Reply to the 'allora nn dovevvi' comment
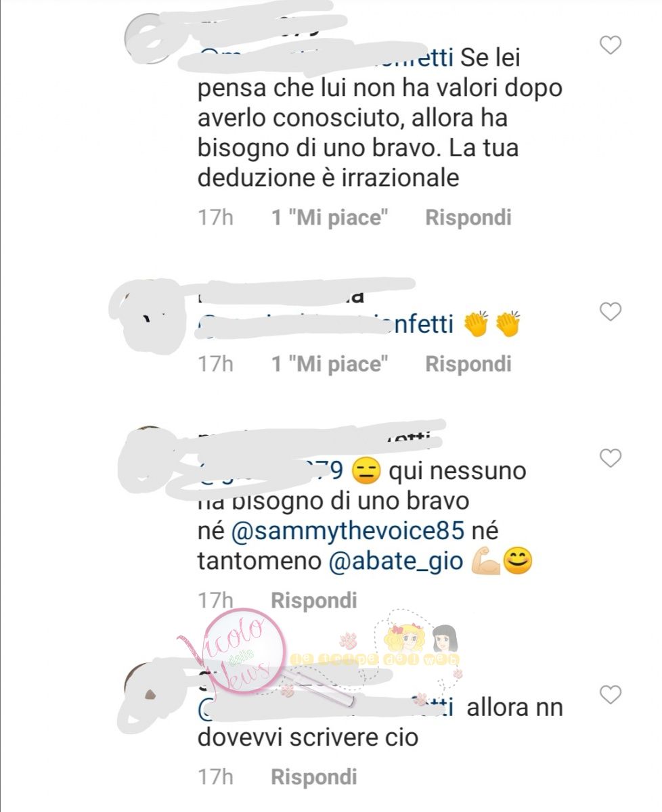This screenshot has width=662, height=812. point(313,776)
